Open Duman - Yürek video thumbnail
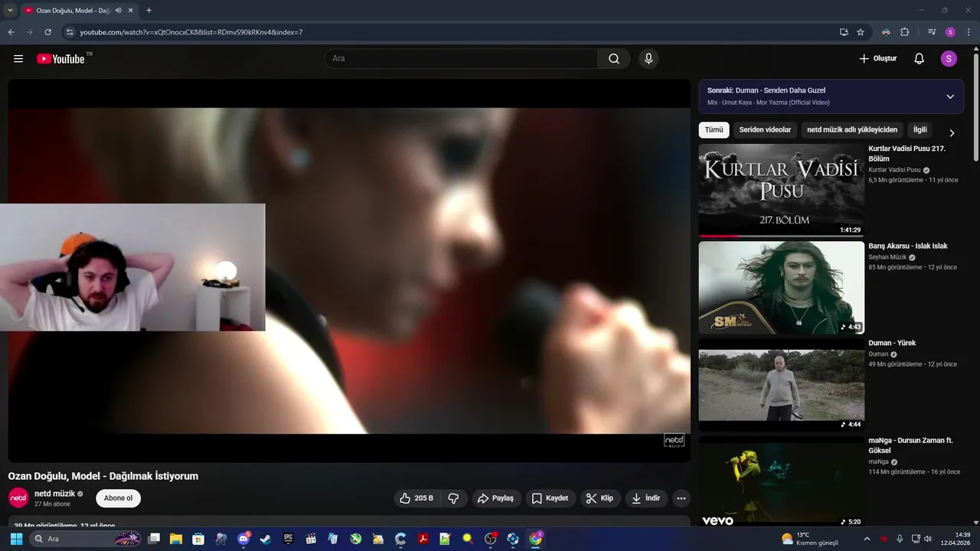The height and width of the screenshot is (551, 980). pos(781,385)
